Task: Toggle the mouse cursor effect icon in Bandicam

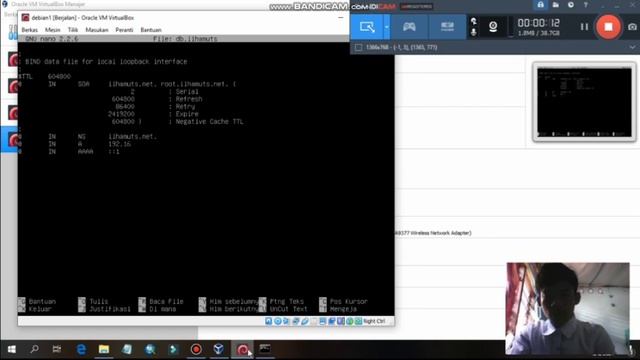Action: point(473,21)
